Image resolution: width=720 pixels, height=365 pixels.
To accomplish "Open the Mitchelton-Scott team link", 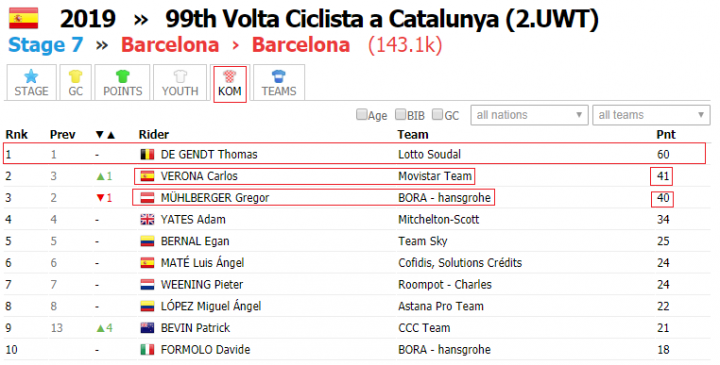I will [439, 219].
